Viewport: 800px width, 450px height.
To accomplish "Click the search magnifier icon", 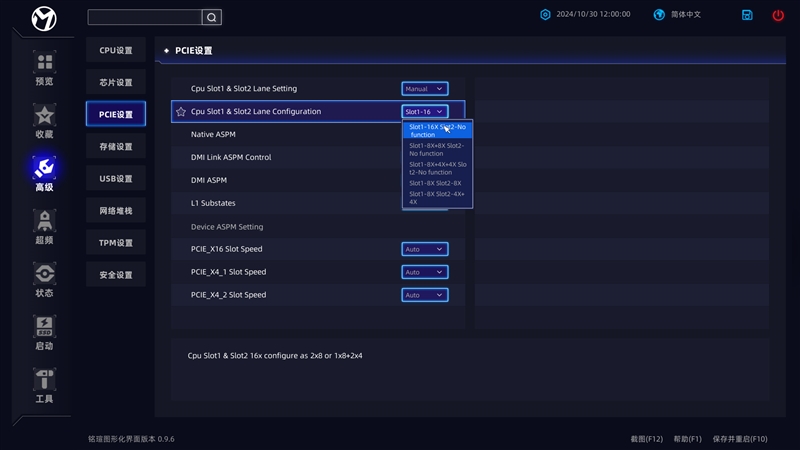I will click(x=211, y=17).
